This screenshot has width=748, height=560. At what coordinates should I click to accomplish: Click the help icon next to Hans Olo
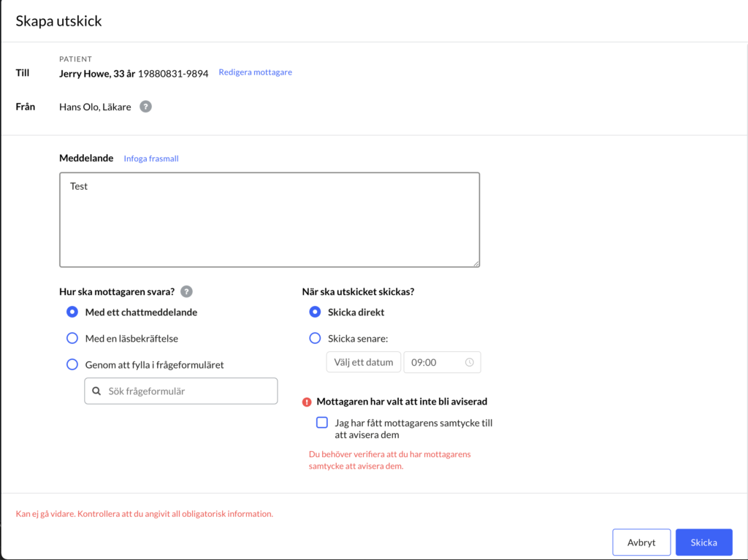click(145, 107)
